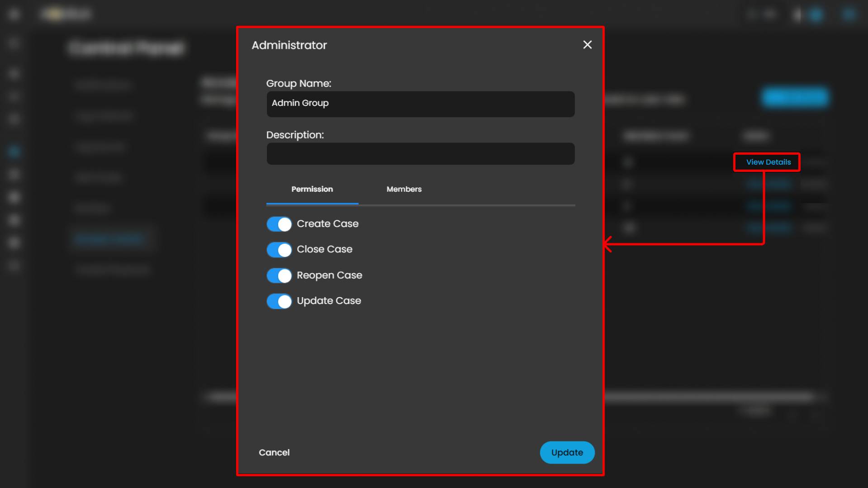The image size is (868, 488).
Task: Click the blurred blue button above the table
Action: coord(795,97)
